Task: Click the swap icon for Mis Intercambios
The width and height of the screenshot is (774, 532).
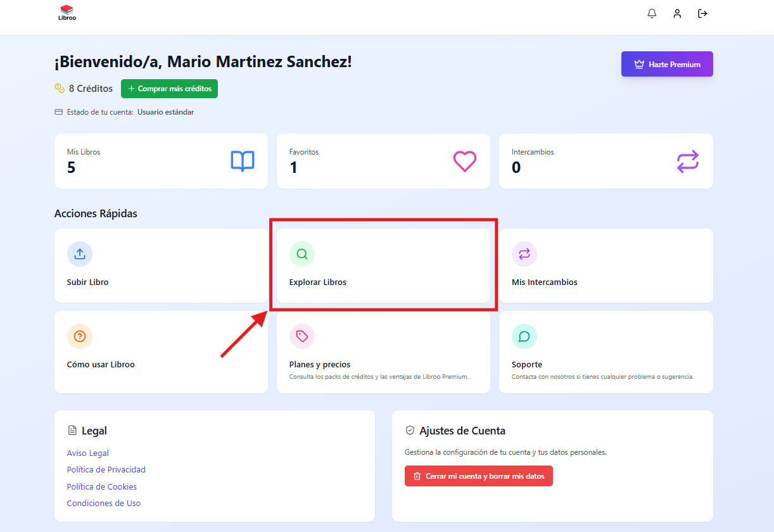Action: (x=524, y=254)
